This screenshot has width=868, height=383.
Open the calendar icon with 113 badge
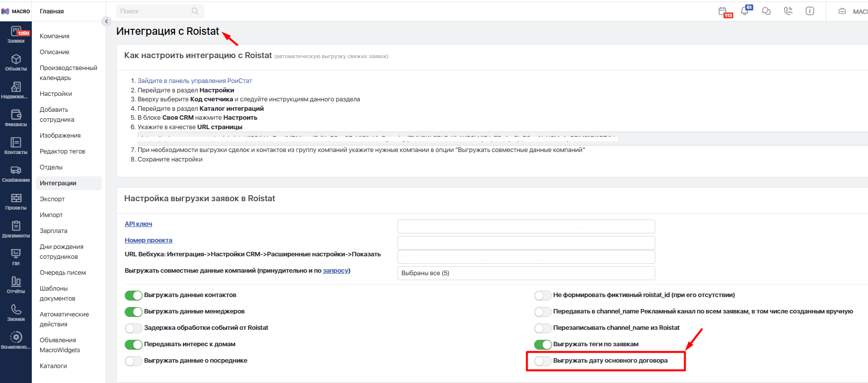pos(723,11)
